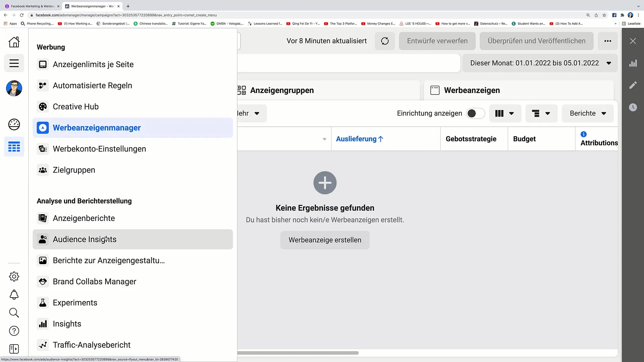Open notifications bell icon
The height and width of the screenshot is (362, 644).
(14, 295)
